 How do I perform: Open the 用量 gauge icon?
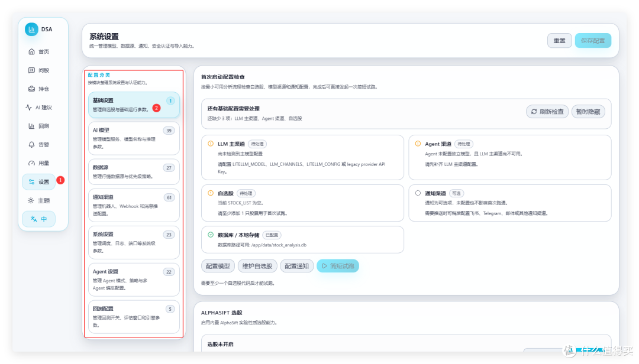pos(31,163)
